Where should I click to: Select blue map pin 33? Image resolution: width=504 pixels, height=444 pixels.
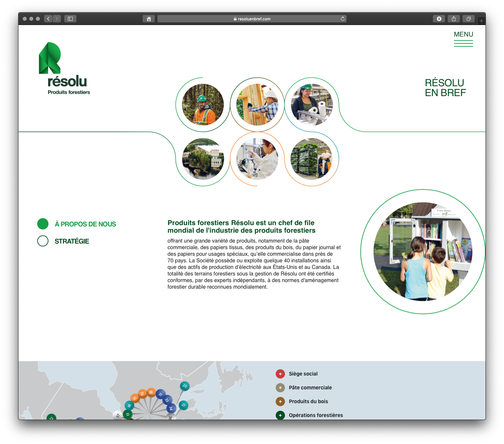click(x=167, y=400)
